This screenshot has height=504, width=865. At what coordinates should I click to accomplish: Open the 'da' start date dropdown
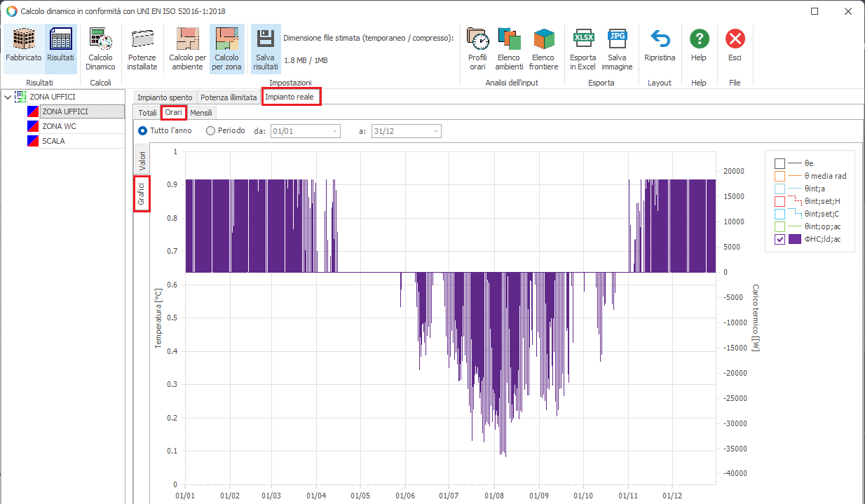point(335,132)
